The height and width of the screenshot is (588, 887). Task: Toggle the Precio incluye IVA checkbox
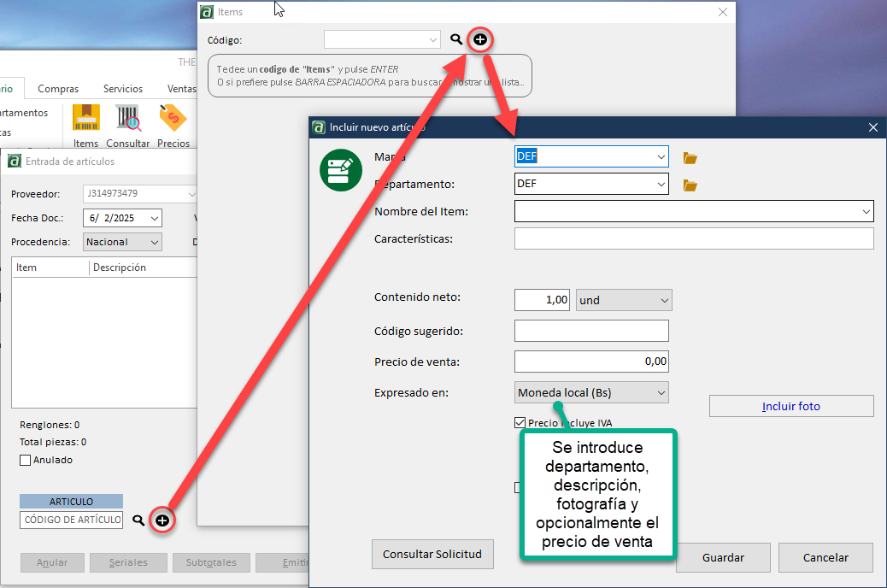[x=520, y=422]
